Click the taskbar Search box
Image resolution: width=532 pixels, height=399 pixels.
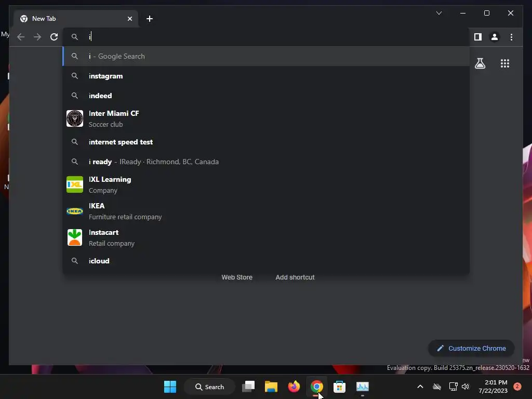(x=210, y=387)
